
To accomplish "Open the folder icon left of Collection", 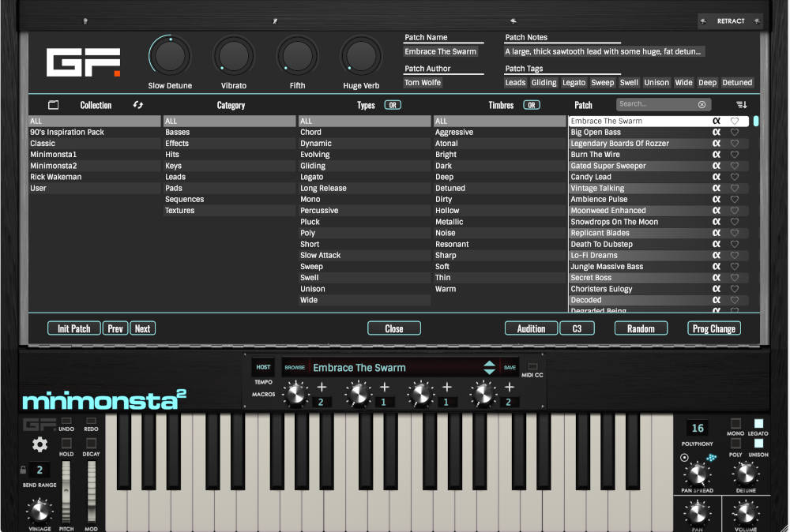I will pyautogui.click(x=54, y=105).
